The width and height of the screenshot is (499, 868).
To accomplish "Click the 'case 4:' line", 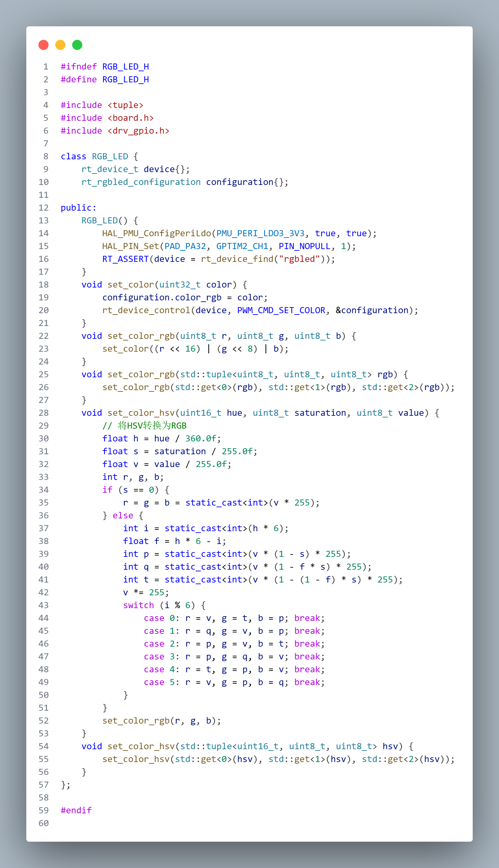I will point(234,670).
